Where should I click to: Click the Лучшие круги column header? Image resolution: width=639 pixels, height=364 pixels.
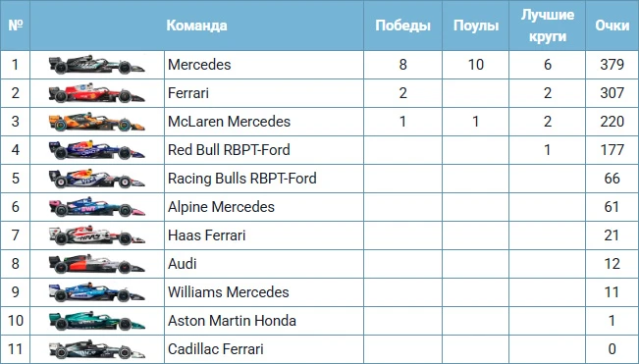[x=548, y=26]
